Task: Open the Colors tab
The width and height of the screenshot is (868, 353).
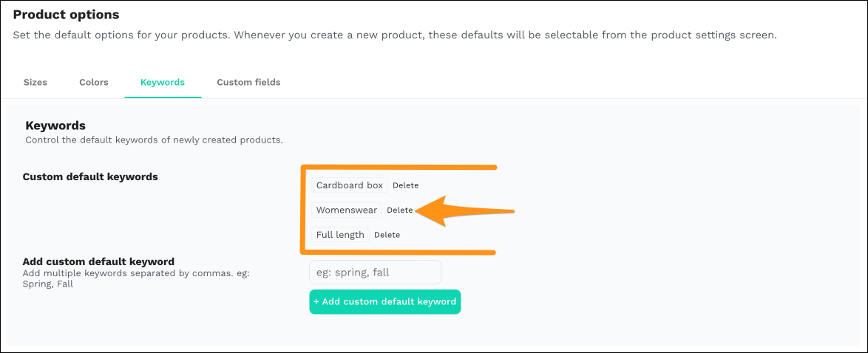Action: 94,83
